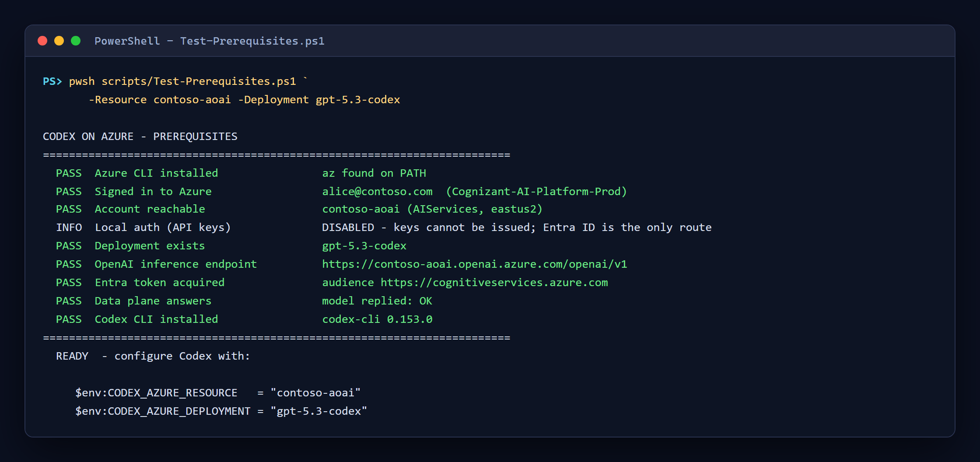This screenshot has height=462, width=980.
Task: Click '$env:CODEX_AZURE_DEPLOYMENT' variable
Action: (x=163, y=411)
